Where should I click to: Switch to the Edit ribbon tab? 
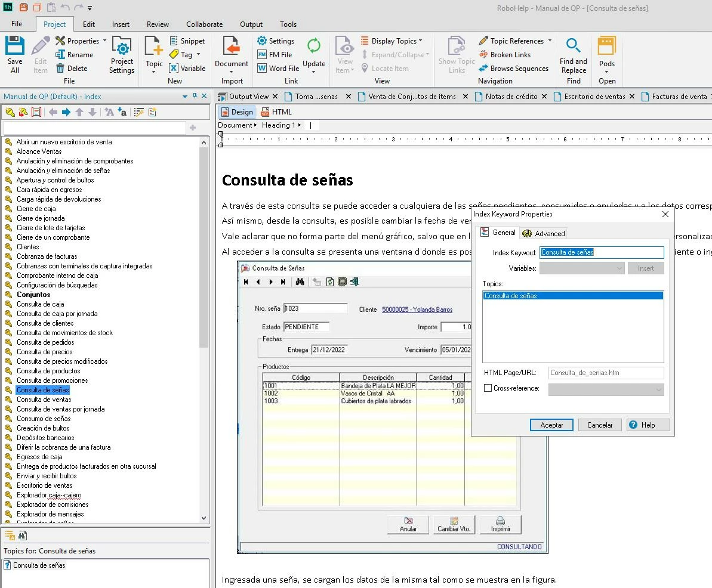[88, 24]
